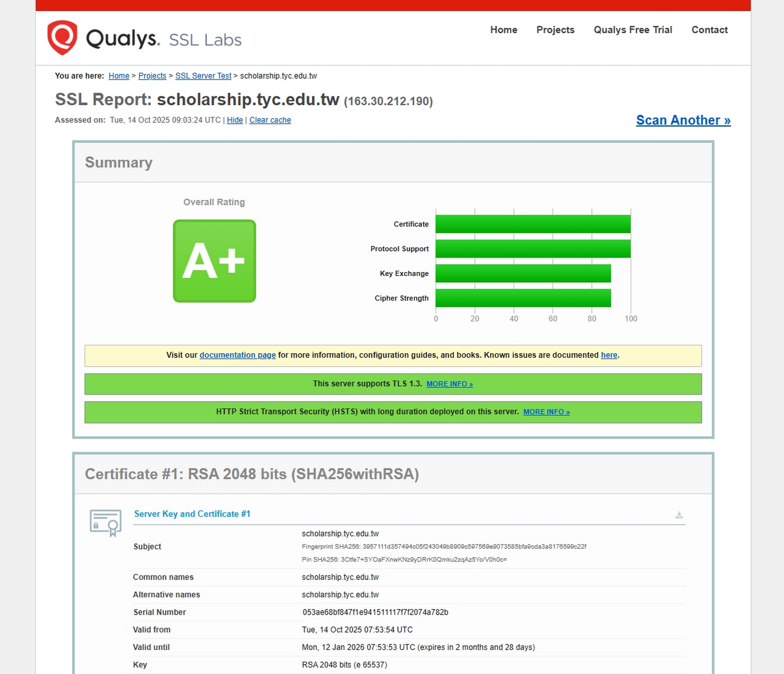This screenshot has width=784, height=674.
Task: Click the Clear cache link
Action: point(270,120)
